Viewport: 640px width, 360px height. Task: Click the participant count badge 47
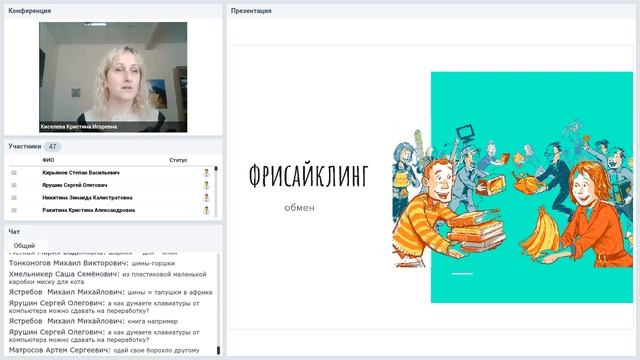click(x=52, y=147)
